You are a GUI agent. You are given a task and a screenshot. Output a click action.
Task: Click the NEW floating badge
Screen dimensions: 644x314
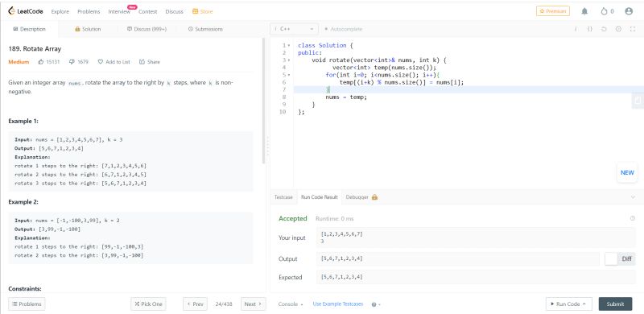[x=627, y=172]
